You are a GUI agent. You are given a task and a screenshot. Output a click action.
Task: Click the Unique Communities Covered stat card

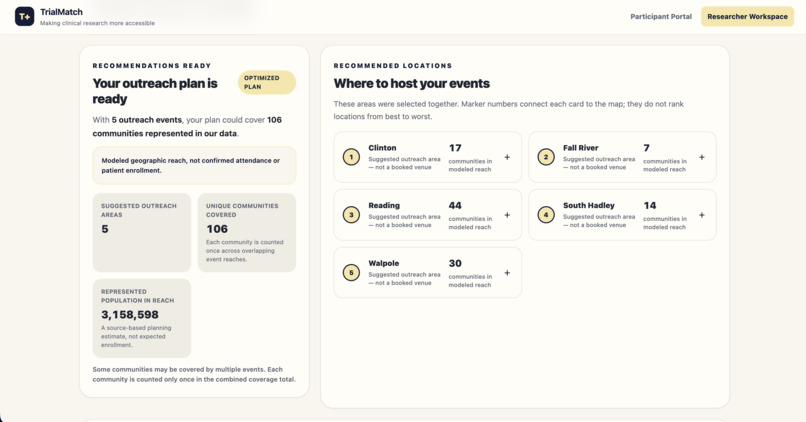(247, 232)
